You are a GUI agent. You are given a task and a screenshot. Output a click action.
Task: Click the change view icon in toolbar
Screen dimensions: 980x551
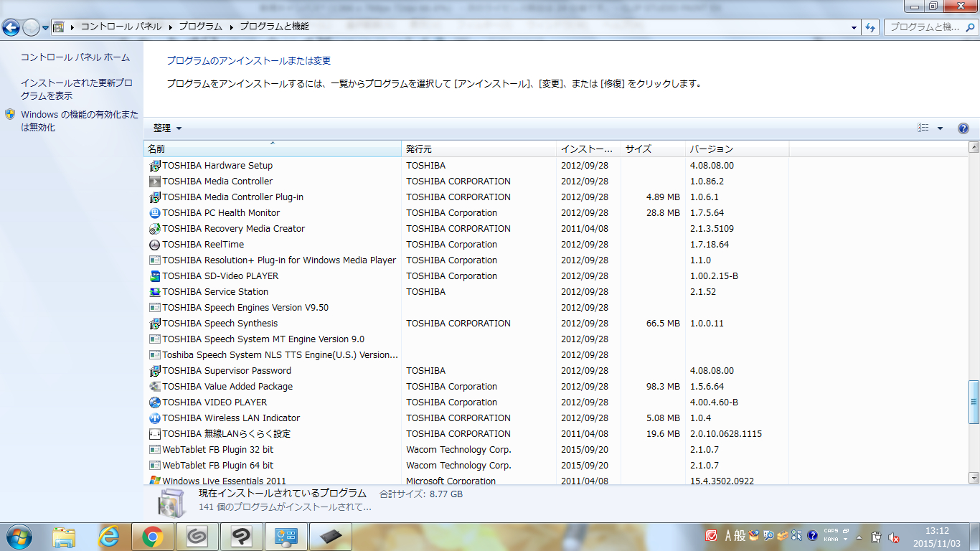[923, 128]
